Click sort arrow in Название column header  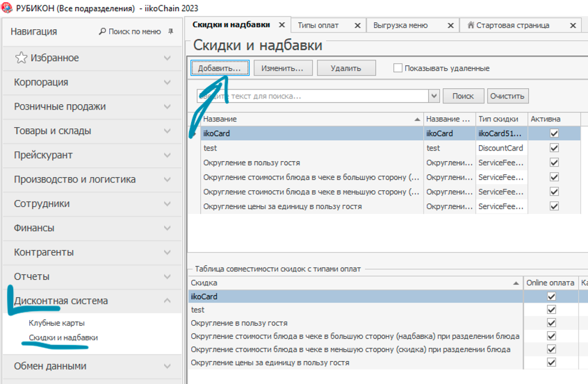point(417,119)
